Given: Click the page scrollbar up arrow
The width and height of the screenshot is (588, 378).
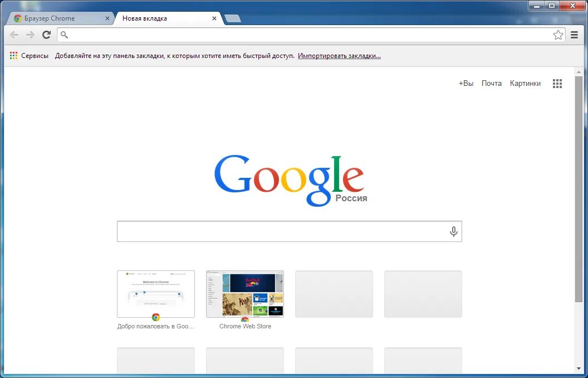Looking at the screenshot, I should 579,72.
